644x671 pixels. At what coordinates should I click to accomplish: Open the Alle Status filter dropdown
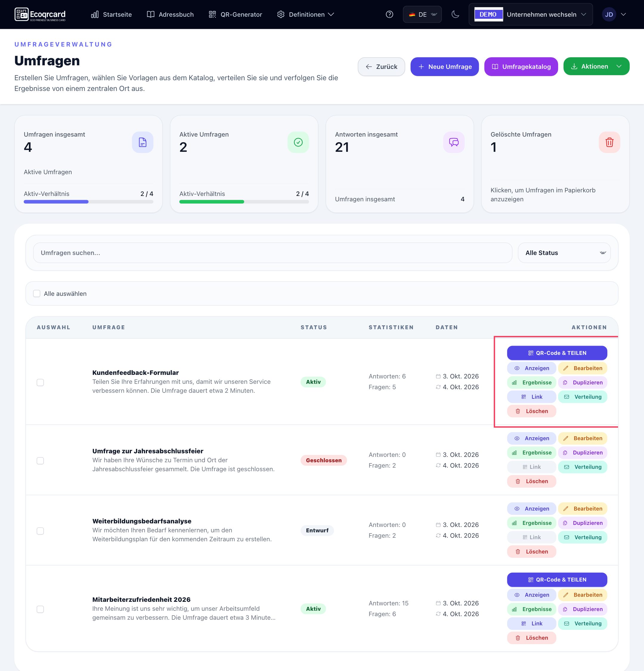(564, 253)
